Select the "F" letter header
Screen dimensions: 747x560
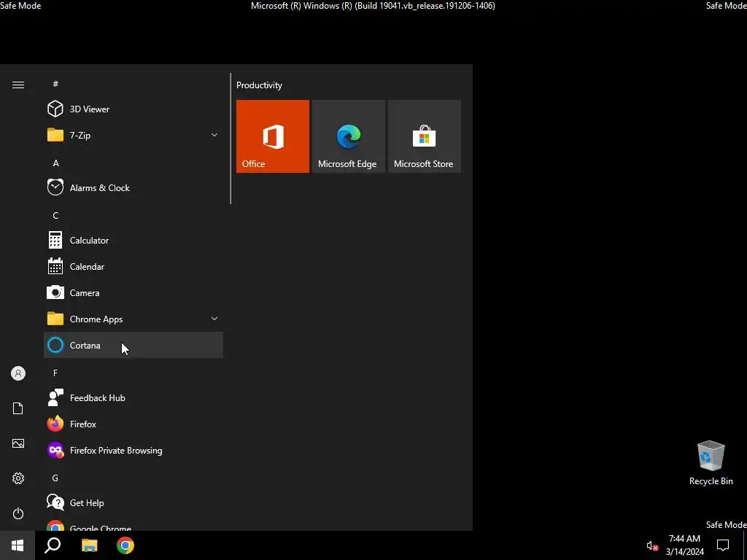pos(55,373)
